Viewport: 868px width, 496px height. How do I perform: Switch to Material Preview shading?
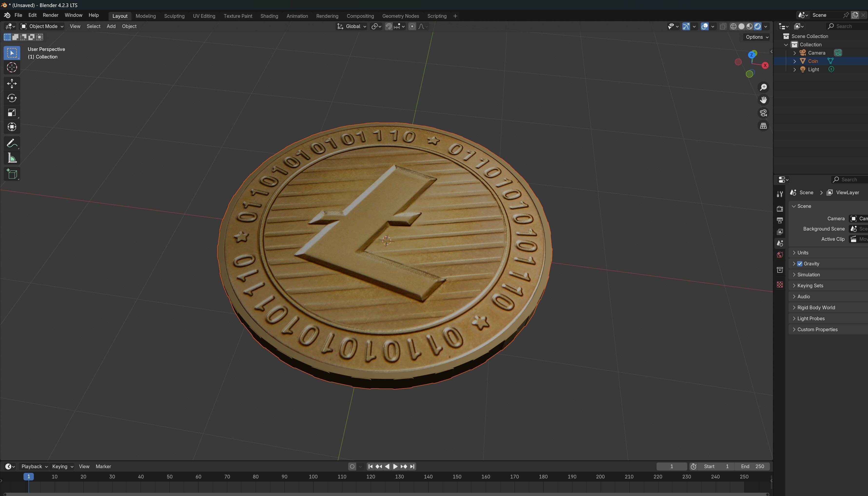[750, 26]
